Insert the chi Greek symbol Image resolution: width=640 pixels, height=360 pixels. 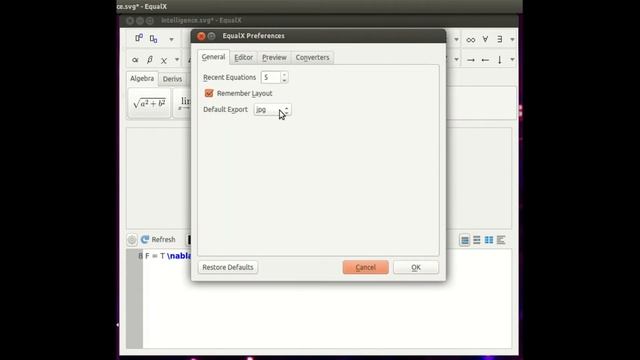click(x=164, y=61)
